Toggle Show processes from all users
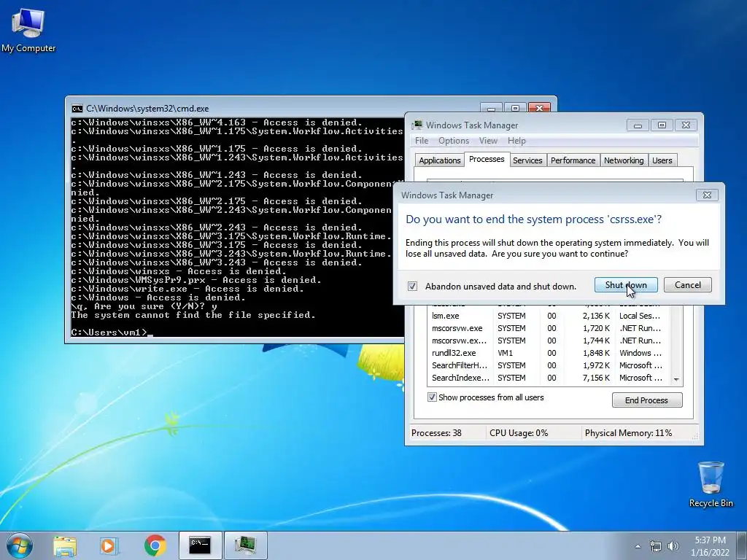Viewport: 747px width, 560px height. click(432, 397)
